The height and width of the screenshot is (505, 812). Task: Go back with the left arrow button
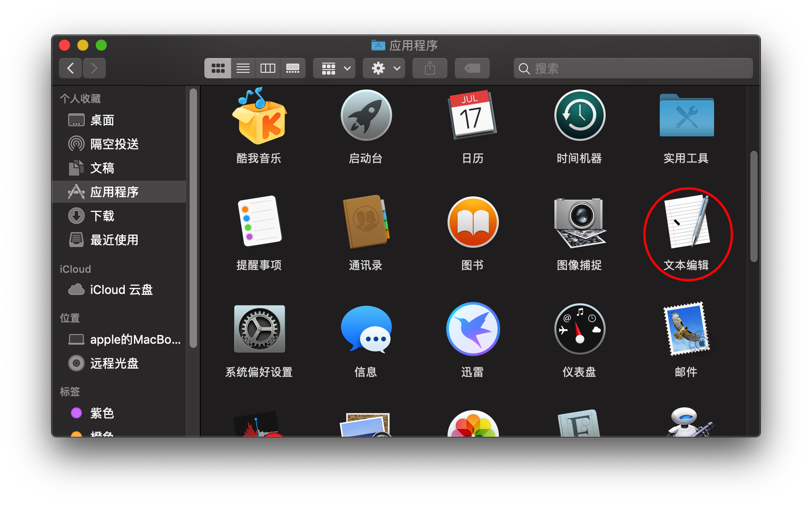pyautogui.click(x=70, y=68)
